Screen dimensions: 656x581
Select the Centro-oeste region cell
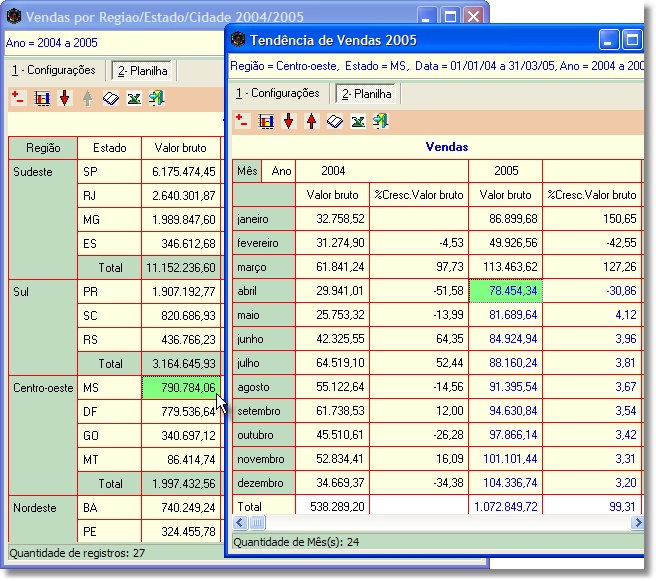tap(43, 435)
